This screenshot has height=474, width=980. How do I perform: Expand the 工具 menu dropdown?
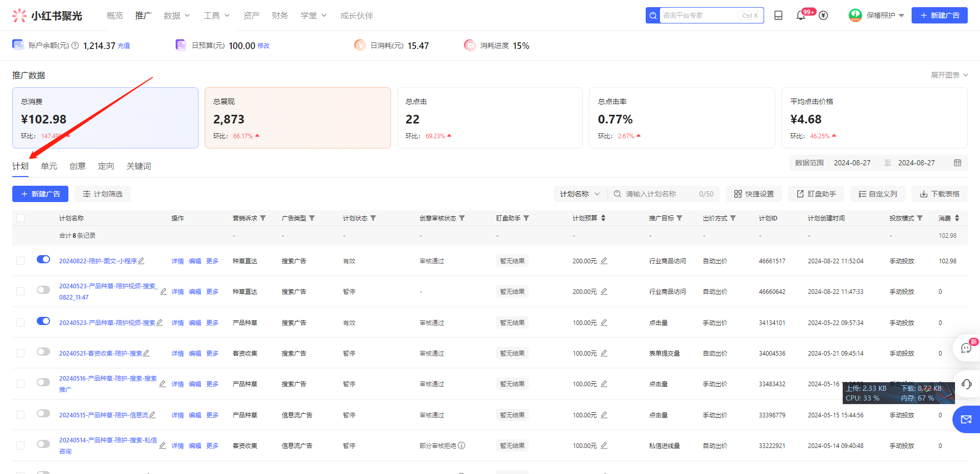tap(216, 16)
